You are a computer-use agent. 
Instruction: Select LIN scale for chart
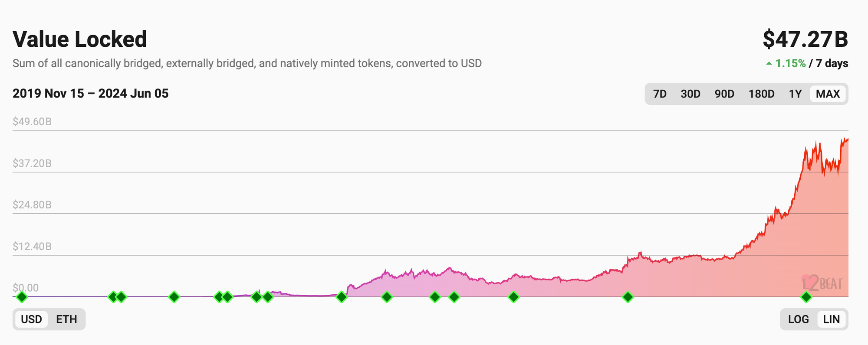point(831,319)
